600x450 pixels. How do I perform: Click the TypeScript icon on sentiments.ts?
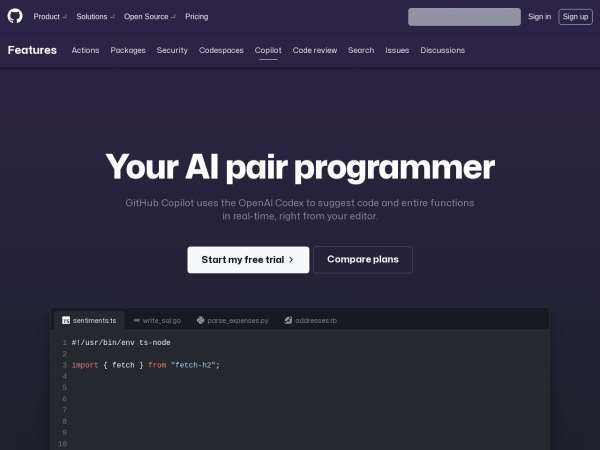(66, 320)
